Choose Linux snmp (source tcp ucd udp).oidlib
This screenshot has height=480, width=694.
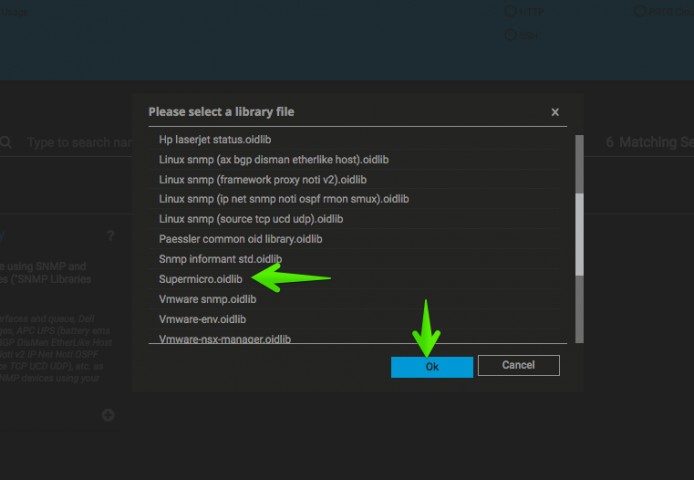[x=251, y=219]
